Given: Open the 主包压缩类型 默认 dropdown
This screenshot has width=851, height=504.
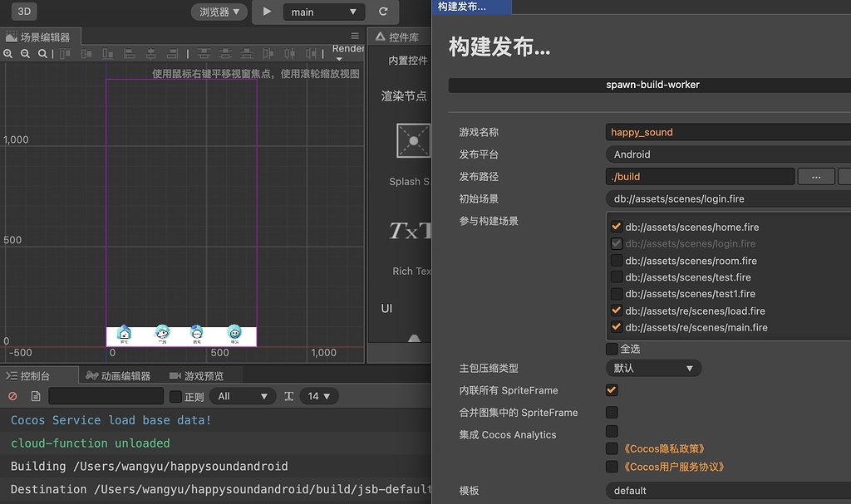Looking at the screenshot, I should click(x=653, y=367).
